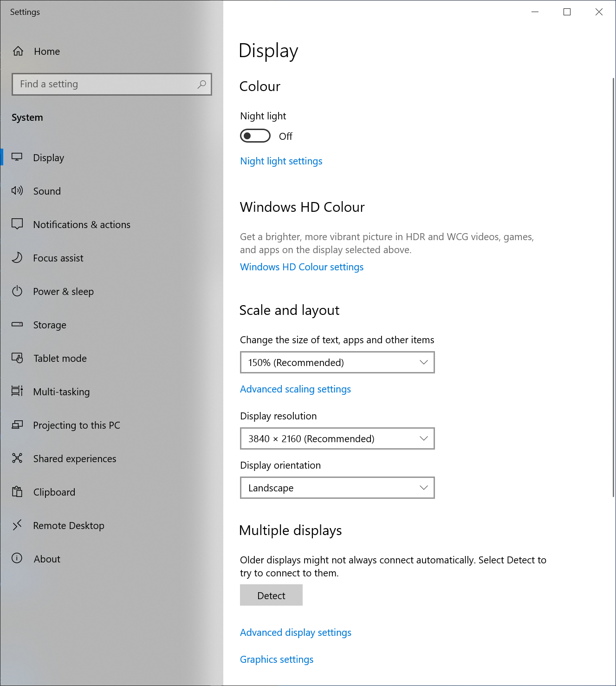
Task: Maximize the Settings window
Action: [567, 12]
